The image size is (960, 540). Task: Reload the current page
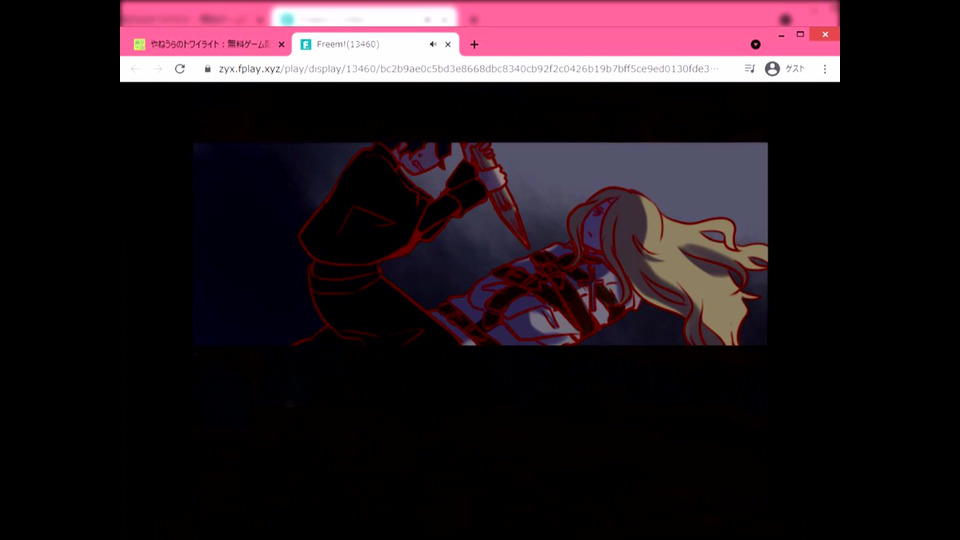point(179,69)
